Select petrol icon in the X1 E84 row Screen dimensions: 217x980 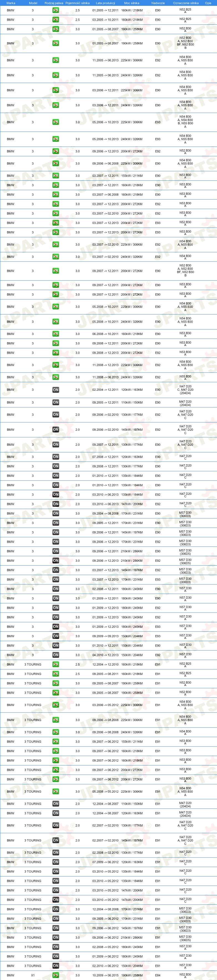point(55,975)
